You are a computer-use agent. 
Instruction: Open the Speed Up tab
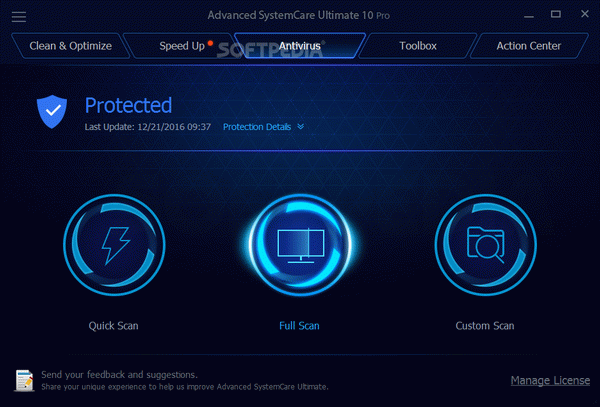click(x=182, y=46)
